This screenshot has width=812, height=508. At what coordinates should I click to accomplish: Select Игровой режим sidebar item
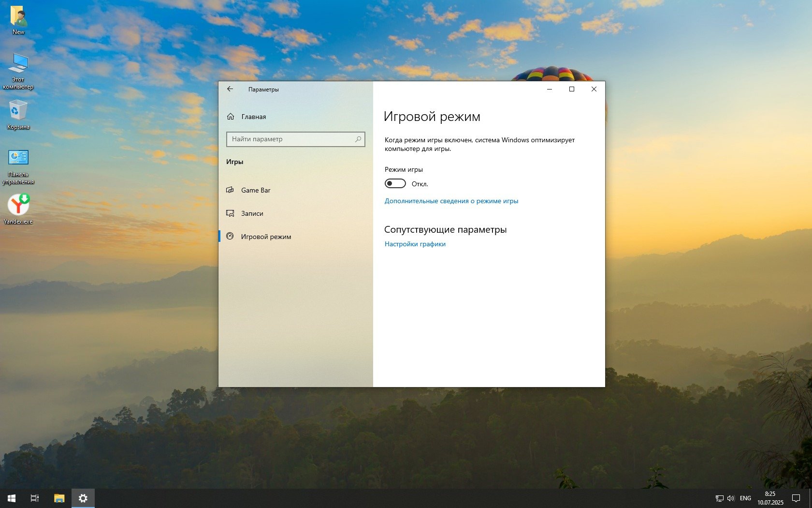266,237
